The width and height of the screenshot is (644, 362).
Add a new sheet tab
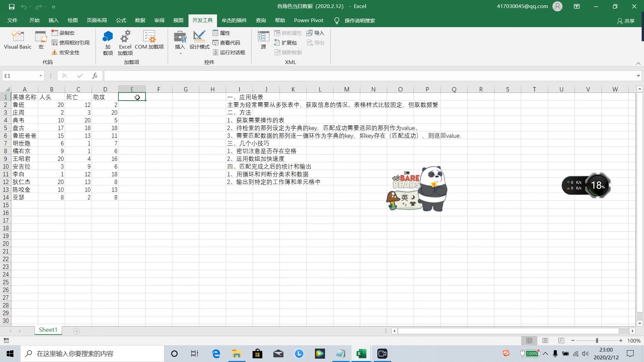[76, 331]
